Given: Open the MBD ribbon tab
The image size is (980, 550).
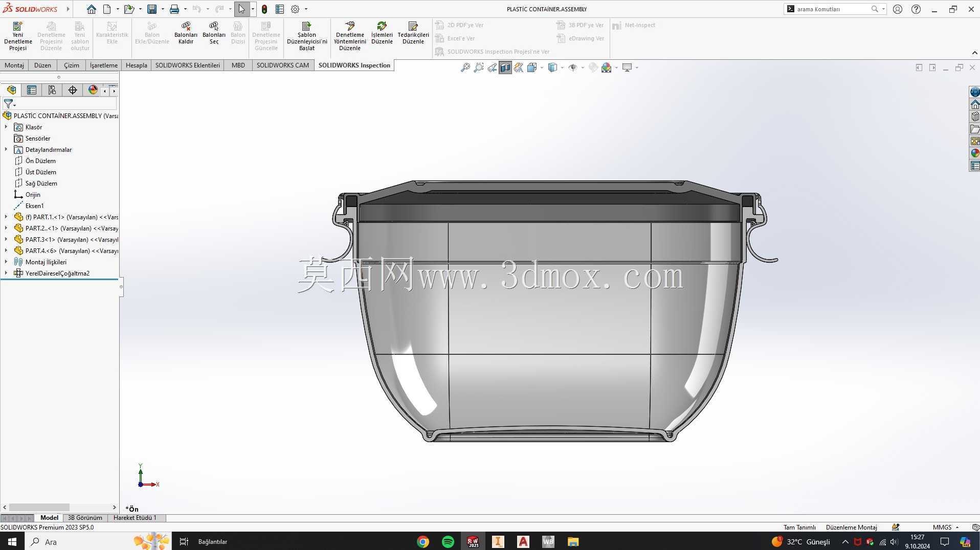Looking at the screenshot, I should click(x=238, y=65).
